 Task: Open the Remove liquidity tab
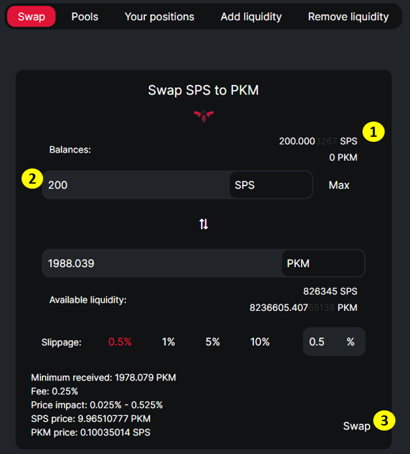tap(348, 17)
